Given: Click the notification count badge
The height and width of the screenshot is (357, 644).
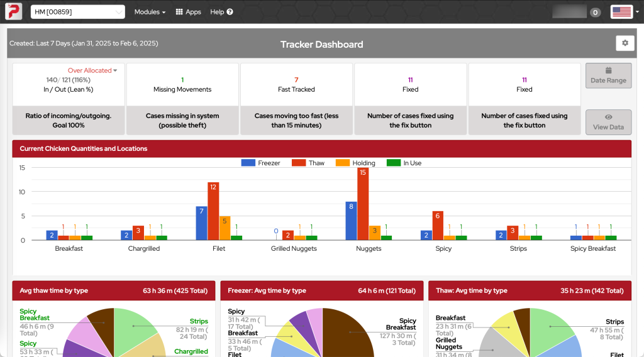Looking at the screenshot, I should 595,13.
